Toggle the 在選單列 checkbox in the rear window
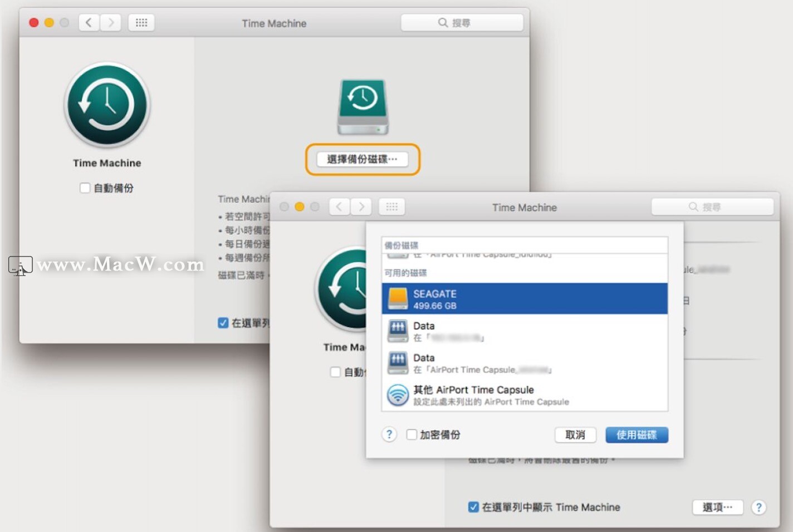This screenshot has width=793, height=532. pos(223,323)
